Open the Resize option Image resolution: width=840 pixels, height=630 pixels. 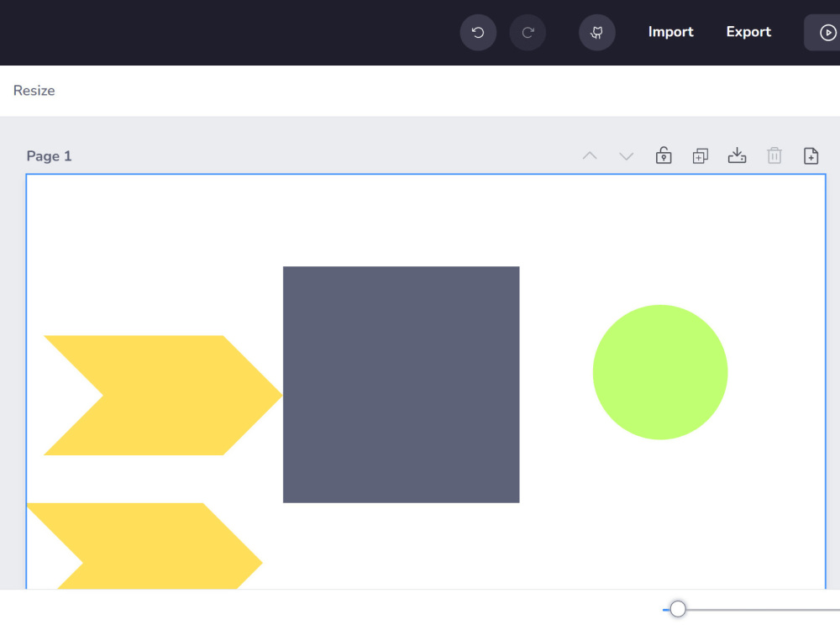click(x=34, y=91)
